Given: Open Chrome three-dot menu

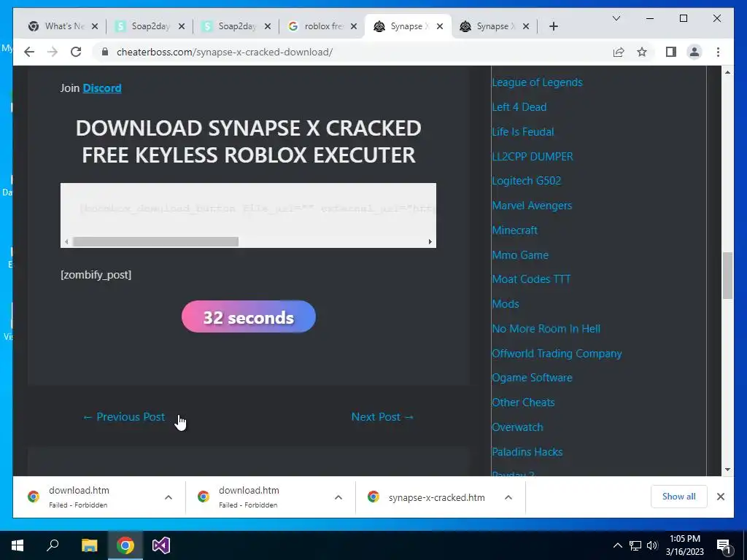Looking at the screenshot, I should pyautogui.click(x=718, y=52).
